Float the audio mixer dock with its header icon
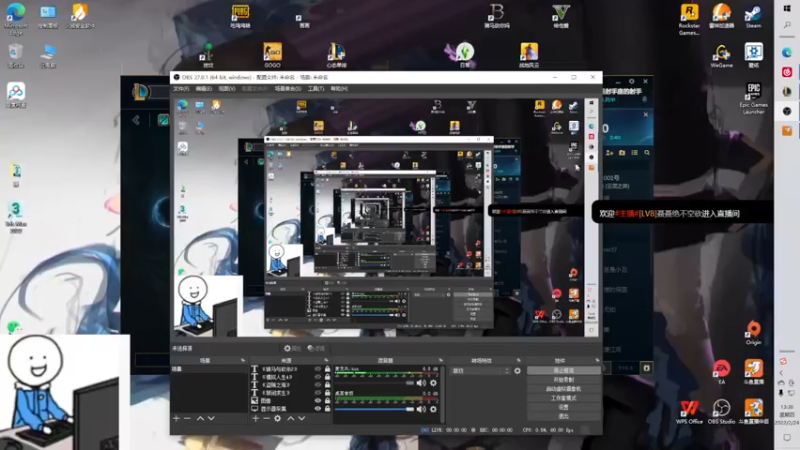 [441, 360]
